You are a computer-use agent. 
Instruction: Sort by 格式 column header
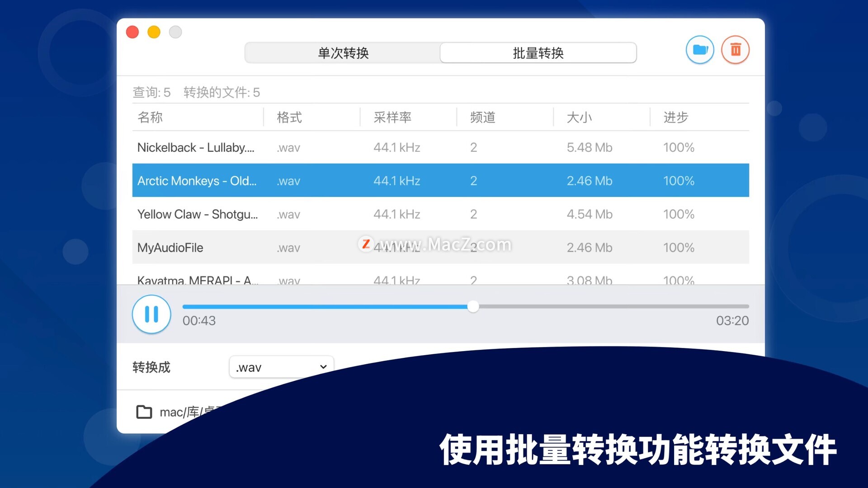point(289,117)
